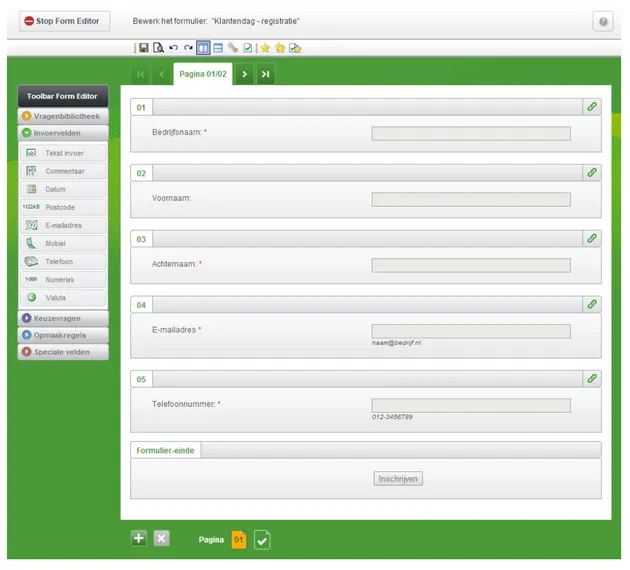Go to the previous page
The width and height of the screenshot is (630, 570).
[162, 74]
